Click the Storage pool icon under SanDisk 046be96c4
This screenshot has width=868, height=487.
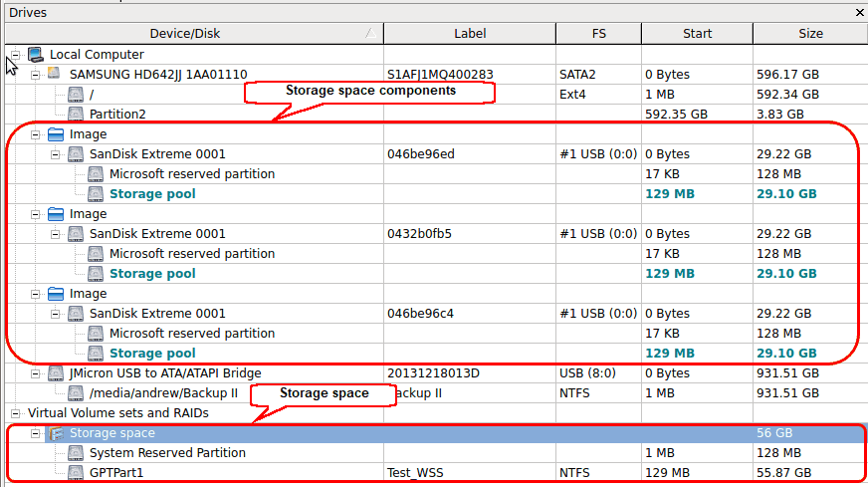pos(96,354)
